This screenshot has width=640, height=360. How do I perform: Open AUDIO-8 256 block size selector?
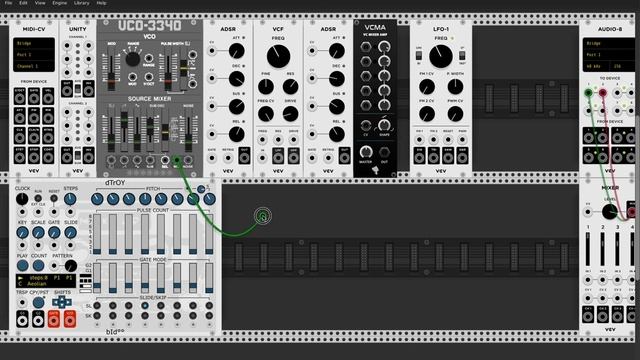pyautogui.click(x=623, y=66)
